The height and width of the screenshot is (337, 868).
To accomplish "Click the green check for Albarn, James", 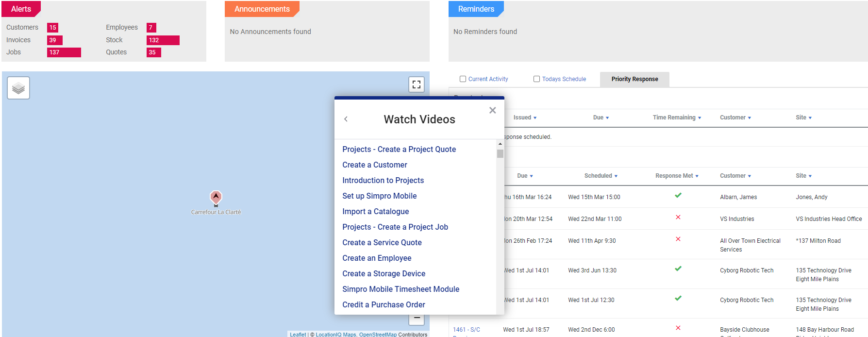I will pyautogui.click(x=678, y=195).
